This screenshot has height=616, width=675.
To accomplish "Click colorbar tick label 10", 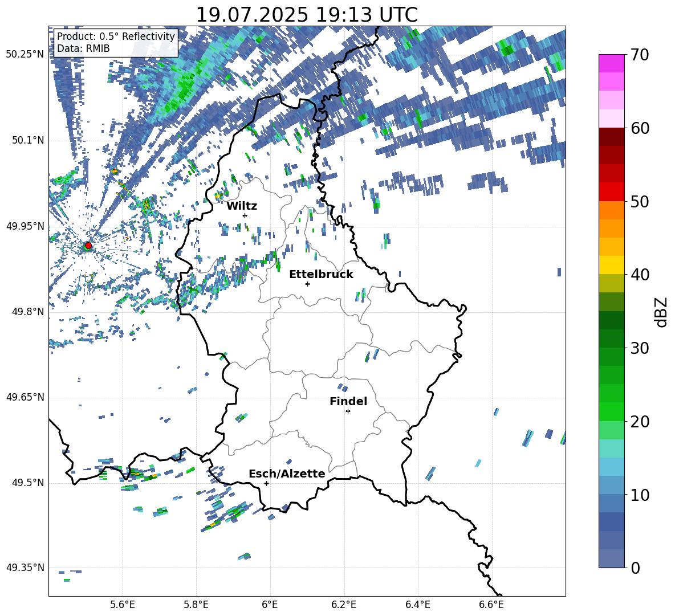I will 640,495.
